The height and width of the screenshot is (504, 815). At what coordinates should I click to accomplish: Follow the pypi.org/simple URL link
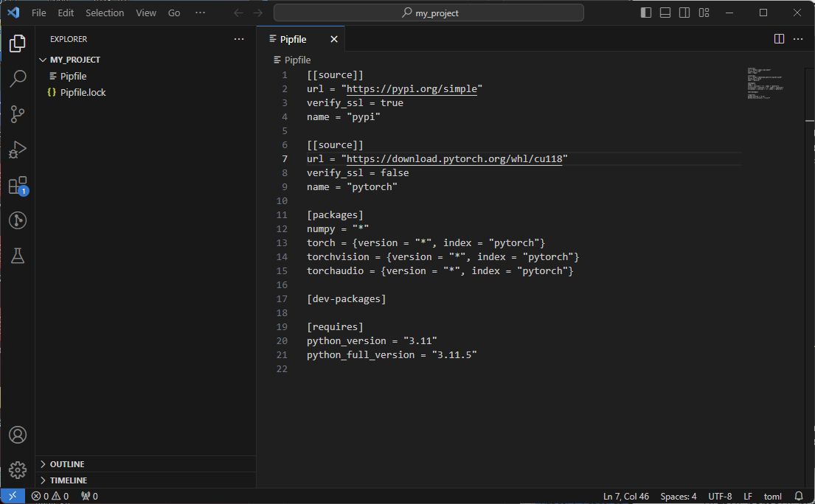pyautogui.click(x=412, y=88)
